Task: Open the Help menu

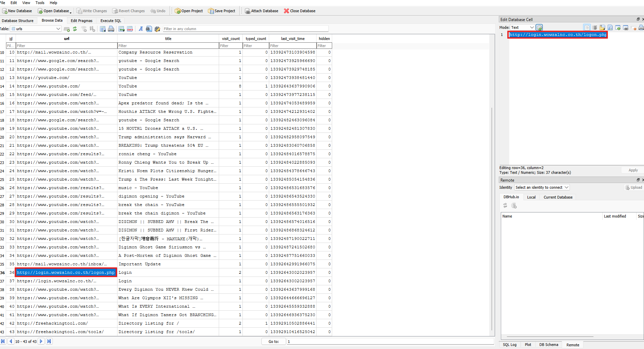Action: [x=53, y=3]
